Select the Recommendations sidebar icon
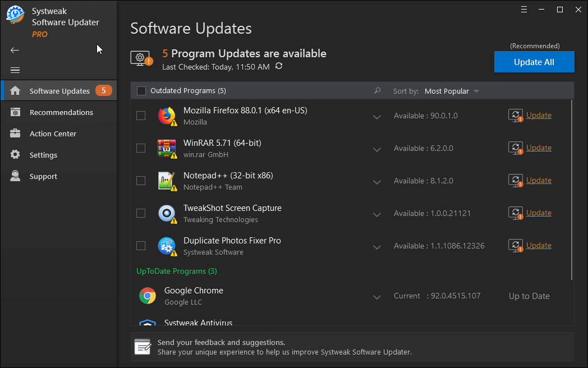The height and width of the screenshot is (368, 588). point(15,112)
